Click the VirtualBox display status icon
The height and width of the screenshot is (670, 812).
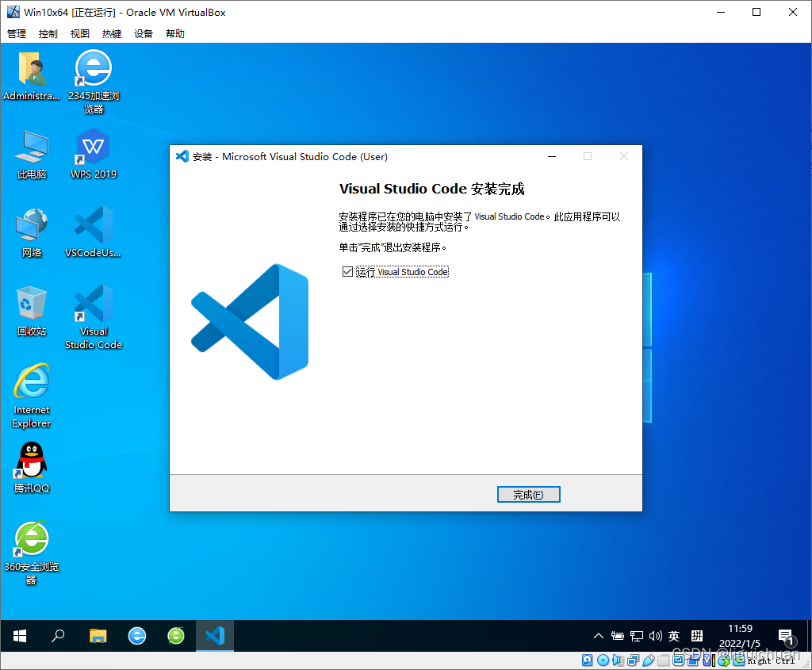click(679, 660)
